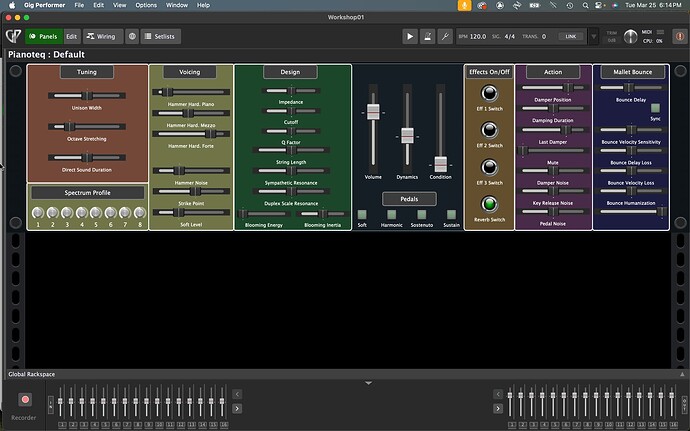Start playback with the play button

pos(410,37)
